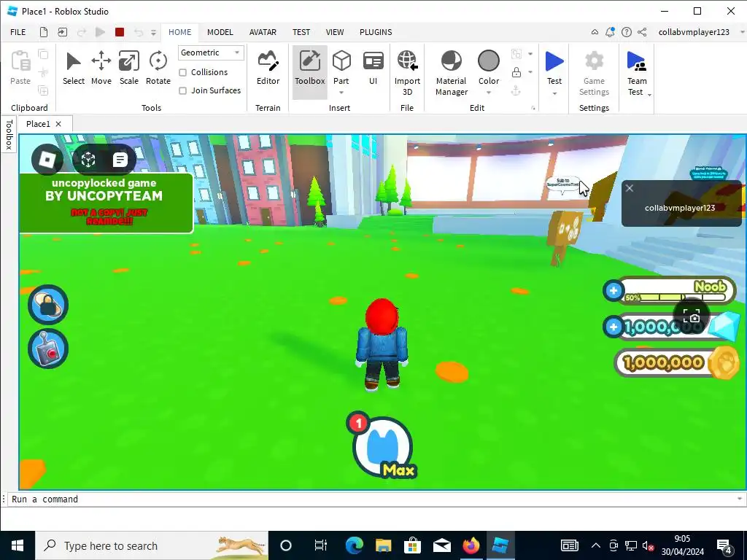Viewport: 747px width, 560px height.
Task: Open the FILE menu
Action: 18,32
